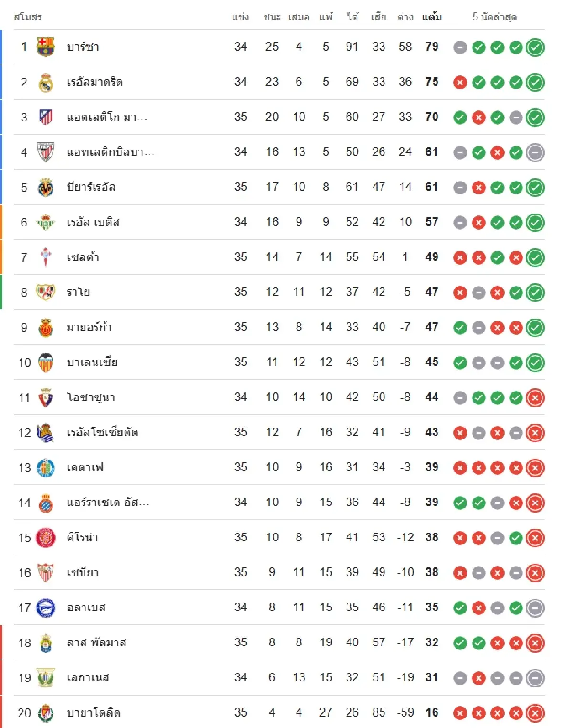
Task: Open the เลกาเนส team link
Action: pos(88,677)
